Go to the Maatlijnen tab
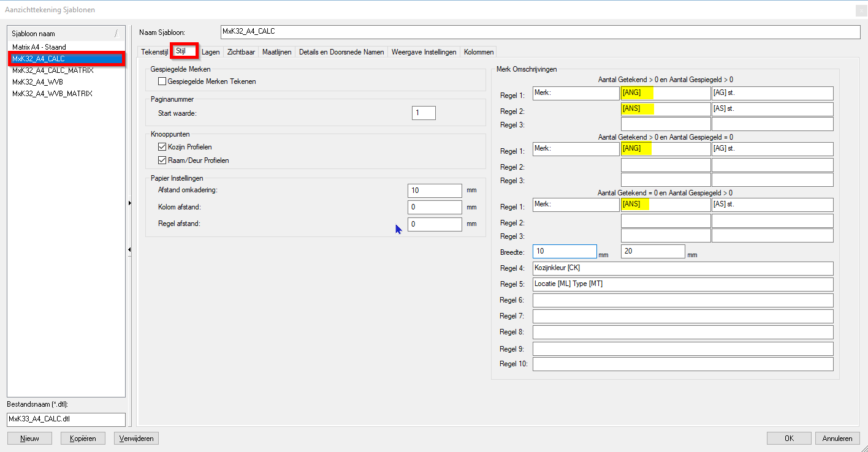Screen dimensions: 868x452 (x=277, y=52)
